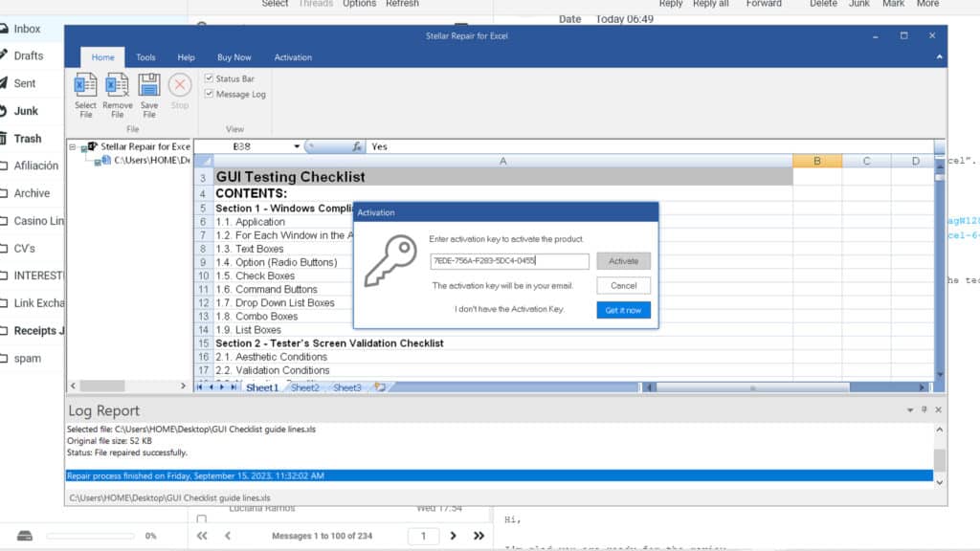The image size is (980, 551).
Task: Click the Remove File icon
Action: click(x=117, y=85)
